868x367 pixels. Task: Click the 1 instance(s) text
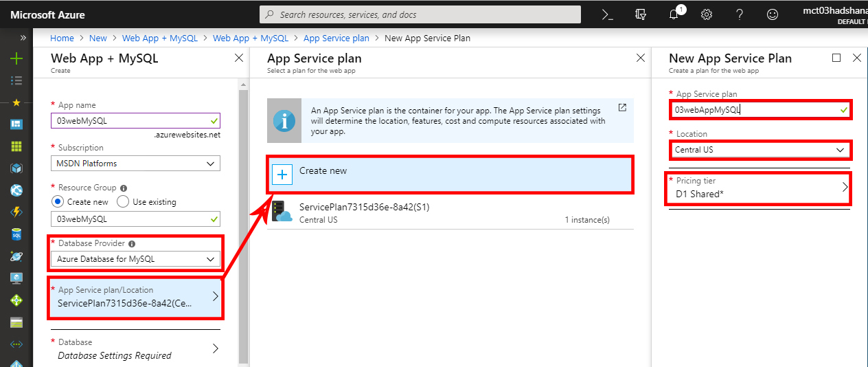pos(587,220)
